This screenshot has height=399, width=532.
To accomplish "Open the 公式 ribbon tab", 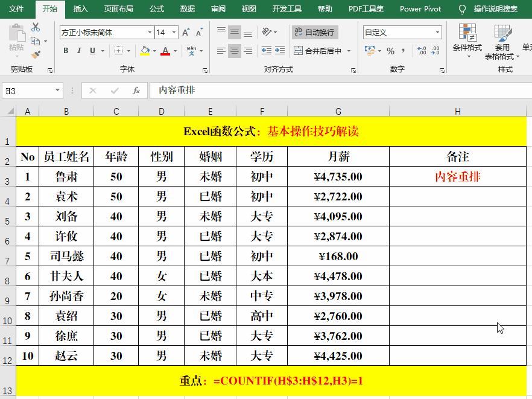I will tap(156, 8).
